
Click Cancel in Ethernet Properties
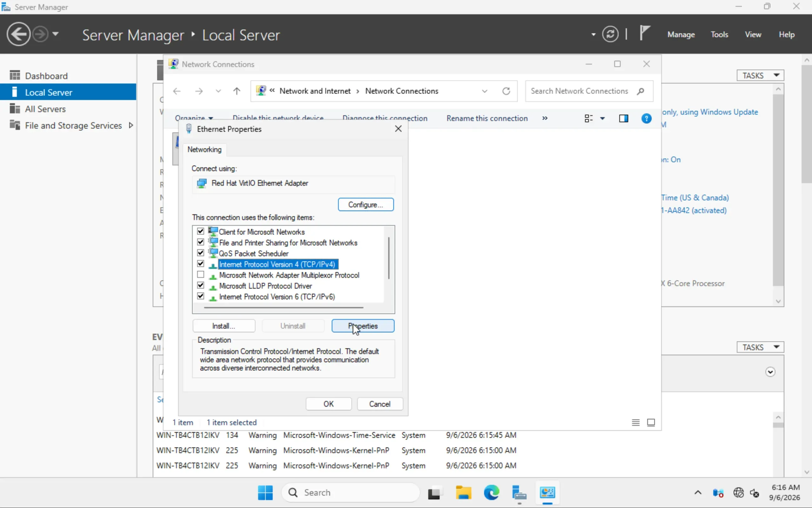pyautogui.click(x=380, y=404)
